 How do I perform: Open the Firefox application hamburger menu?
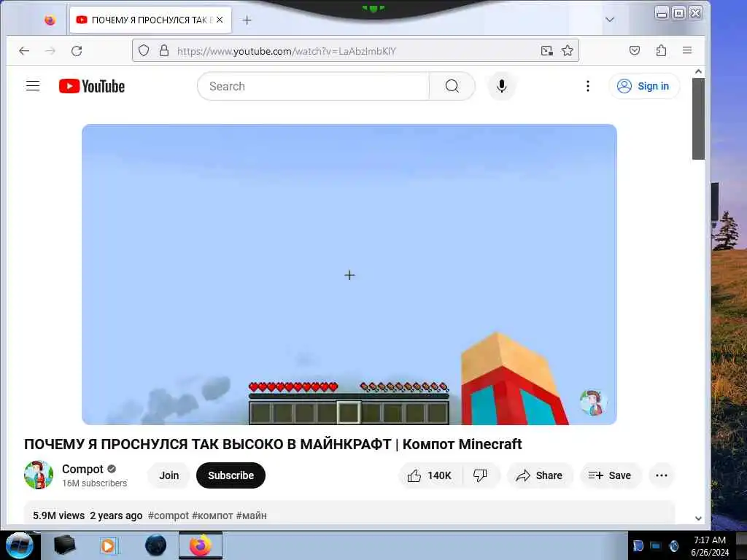click(x=687, y=50)
